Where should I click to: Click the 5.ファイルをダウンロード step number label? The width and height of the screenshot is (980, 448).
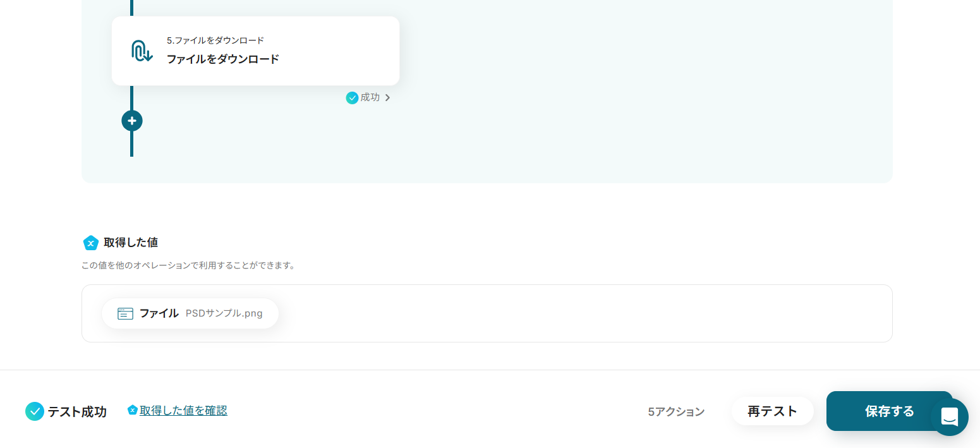[x=215, y=40]
